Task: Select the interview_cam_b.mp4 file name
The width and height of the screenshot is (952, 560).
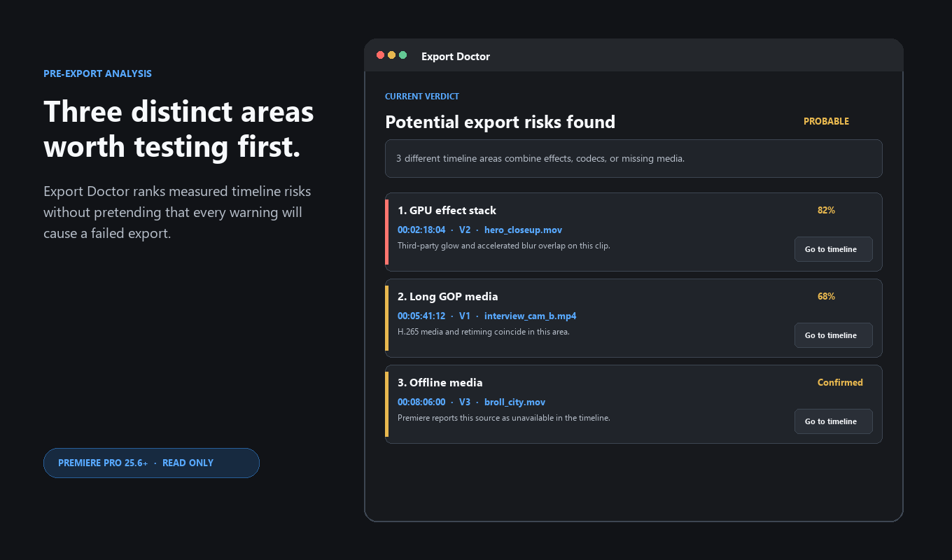Action: click(x=530, y=316)
